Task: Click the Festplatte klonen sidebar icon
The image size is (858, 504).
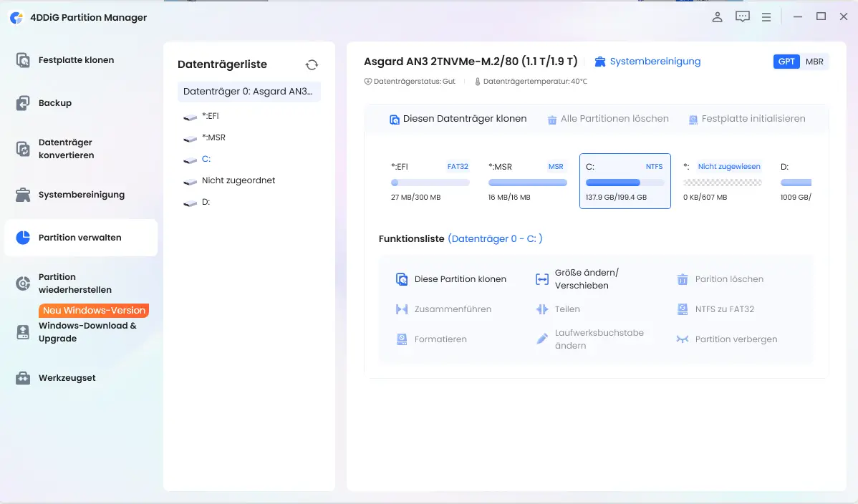Action: [23, 60]
